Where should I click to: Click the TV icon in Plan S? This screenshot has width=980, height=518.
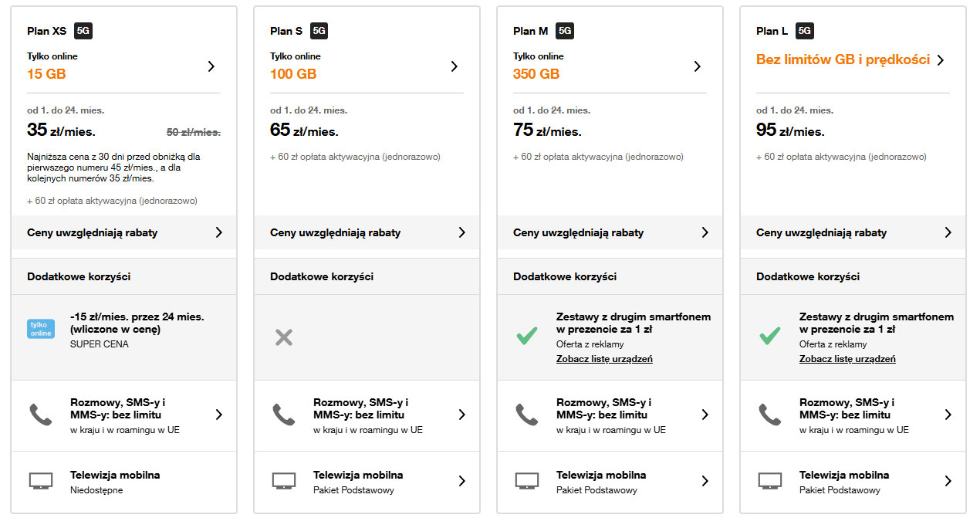[284, 481]
